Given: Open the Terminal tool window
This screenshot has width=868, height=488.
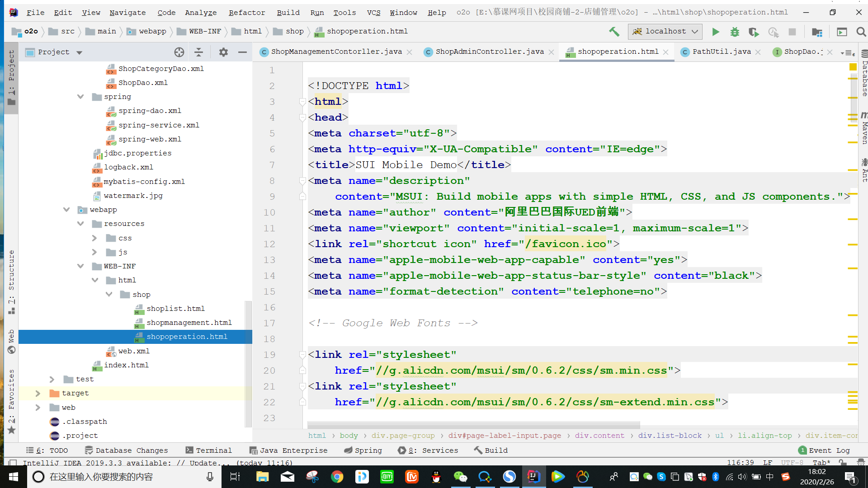Looking at the screenshot, I should (209, 450).
